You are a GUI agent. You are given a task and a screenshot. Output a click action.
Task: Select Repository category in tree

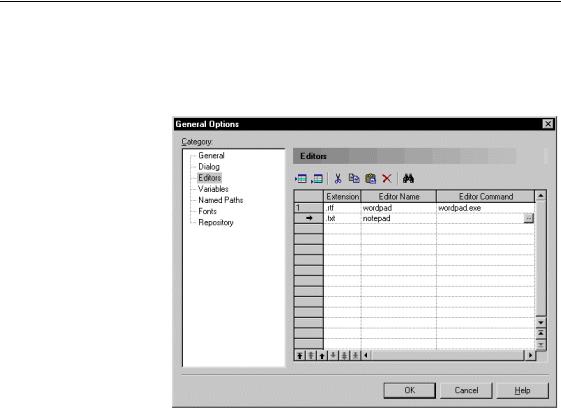coord(216,222)
